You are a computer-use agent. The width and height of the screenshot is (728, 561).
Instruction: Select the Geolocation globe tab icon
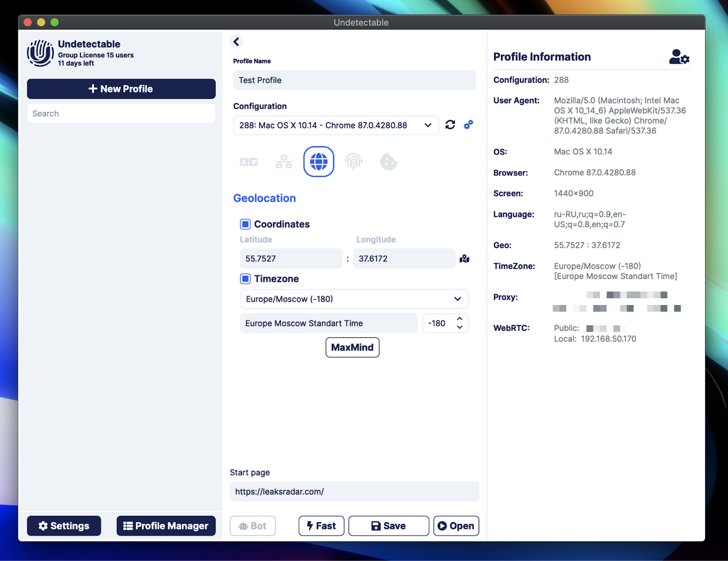tap(318, 161)
